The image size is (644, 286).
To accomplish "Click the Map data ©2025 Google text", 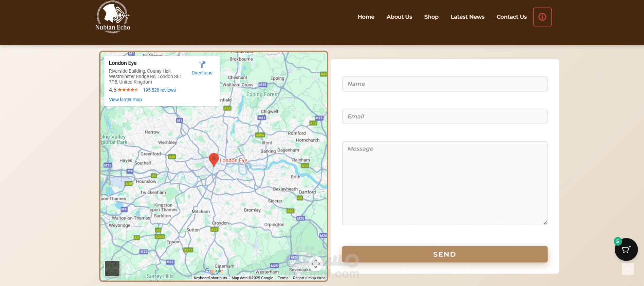I will 252,278.
